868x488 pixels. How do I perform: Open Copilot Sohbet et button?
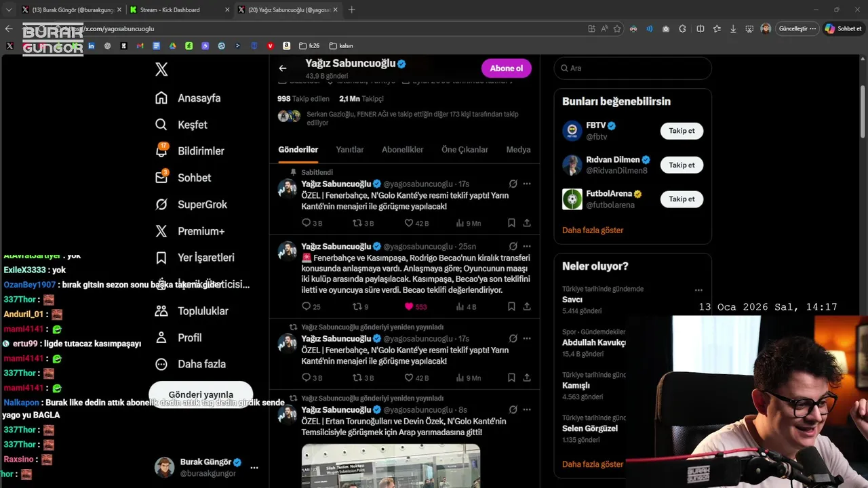click(x=844, y=28)
